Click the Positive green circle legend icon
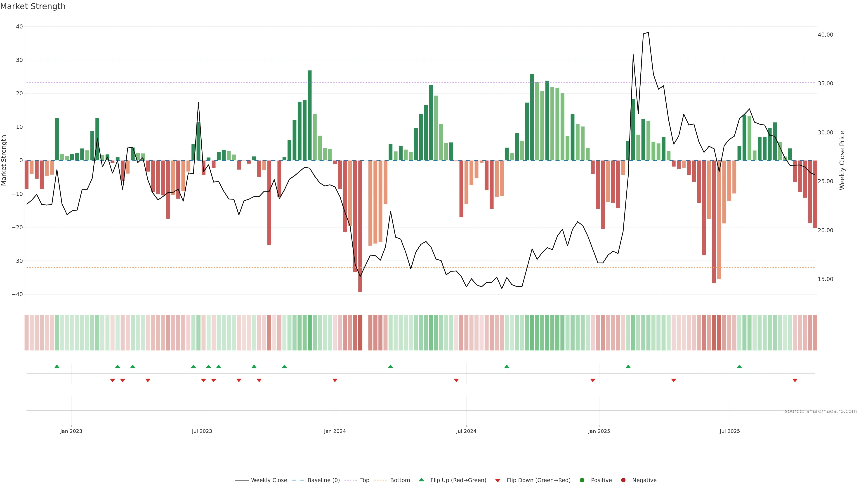Viewport: 868px width, 488px height. pos(582,480)
